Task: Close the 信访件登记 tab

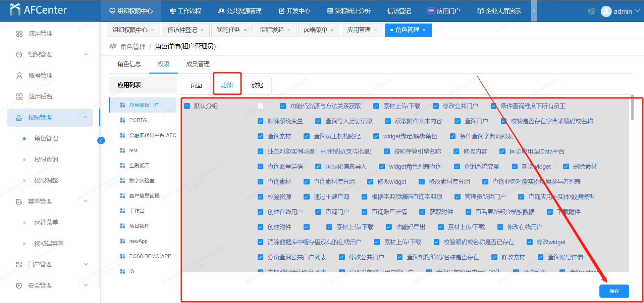Action: click(x=202, y=30)
